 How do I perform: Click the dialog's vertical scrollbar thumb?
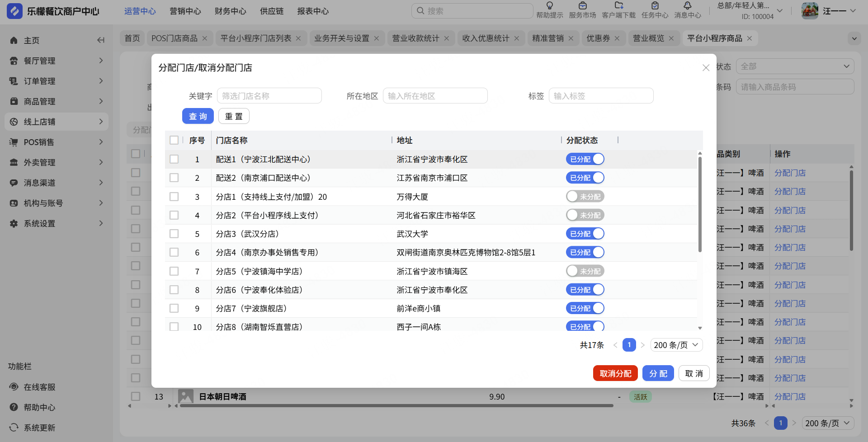click(700, 203)
